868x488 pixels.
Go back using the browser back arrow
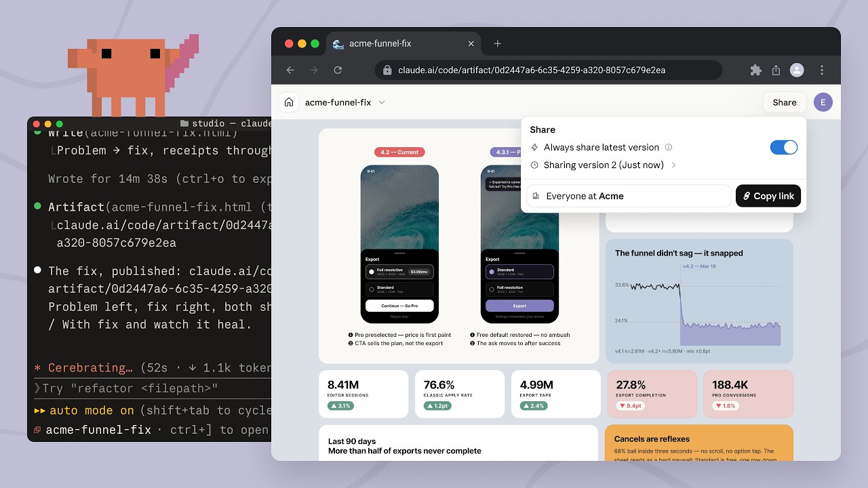click(290, 70)
